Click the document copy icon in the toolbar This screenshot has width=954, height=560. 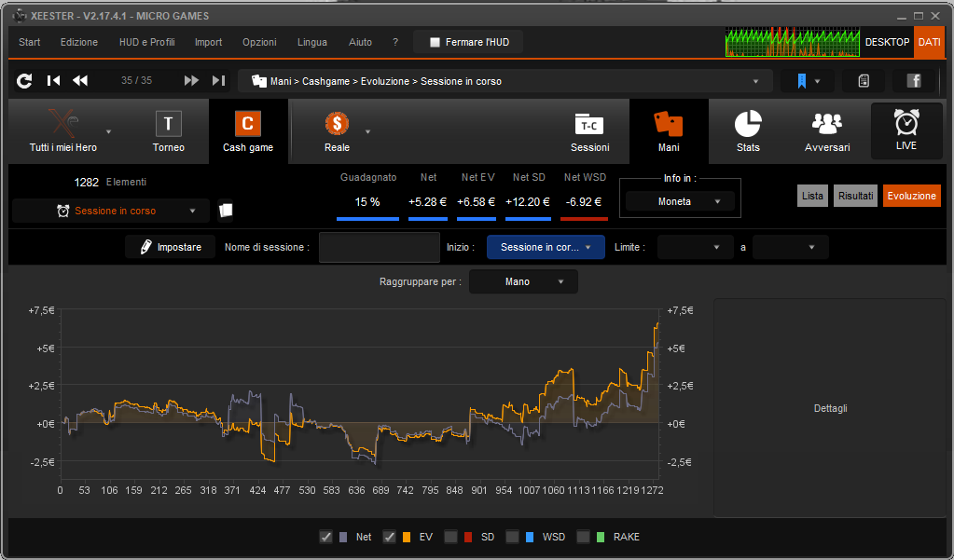[x=864, y=81]
